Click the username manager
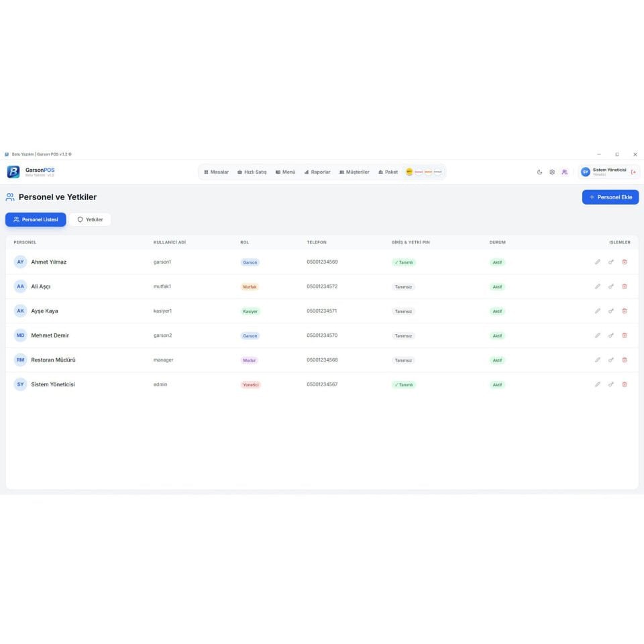The image size is (644, 644). click(163, 360)
